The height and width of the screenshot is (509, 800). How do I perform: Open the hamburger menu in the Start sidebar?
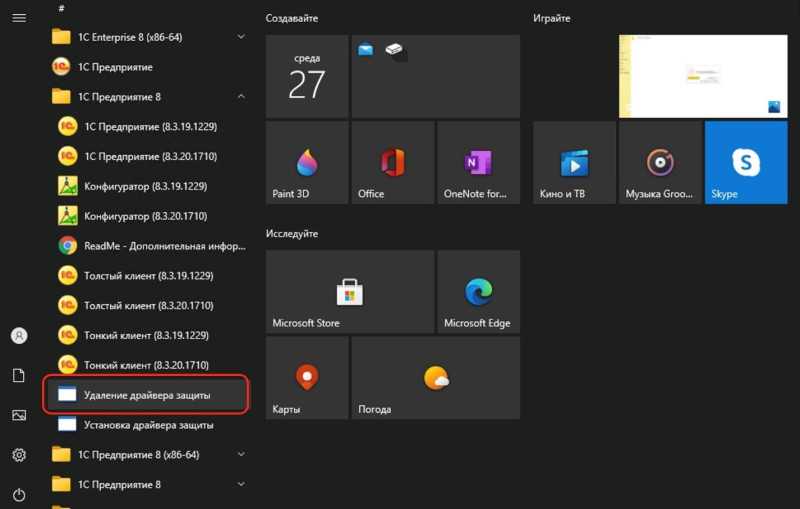click(x=19, y=18)
